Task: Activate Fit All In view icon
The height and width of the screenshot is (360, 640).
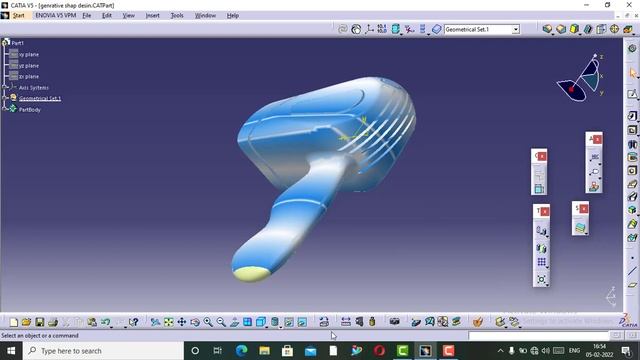Action: tap(168, 322)
